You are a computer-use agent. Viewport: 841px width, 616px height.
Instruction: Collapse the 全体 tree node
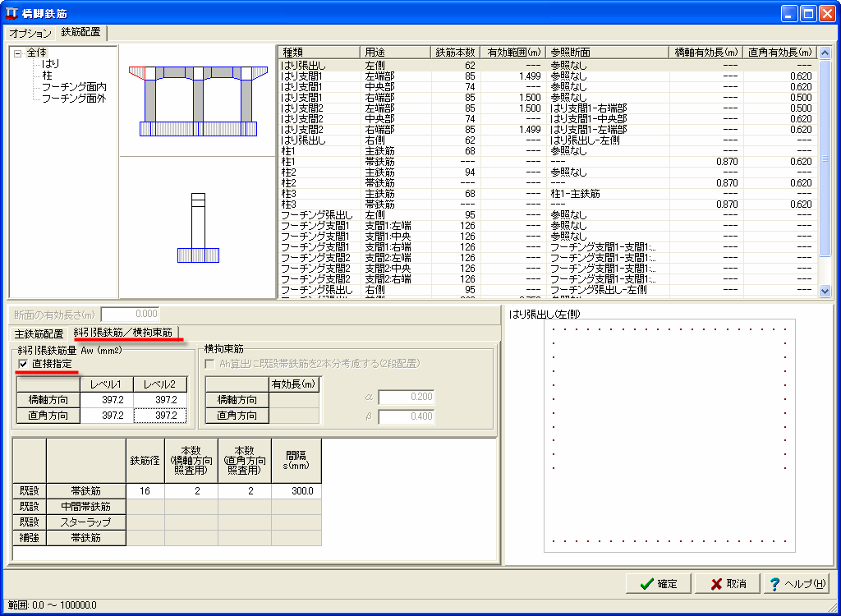pos(17,53)
